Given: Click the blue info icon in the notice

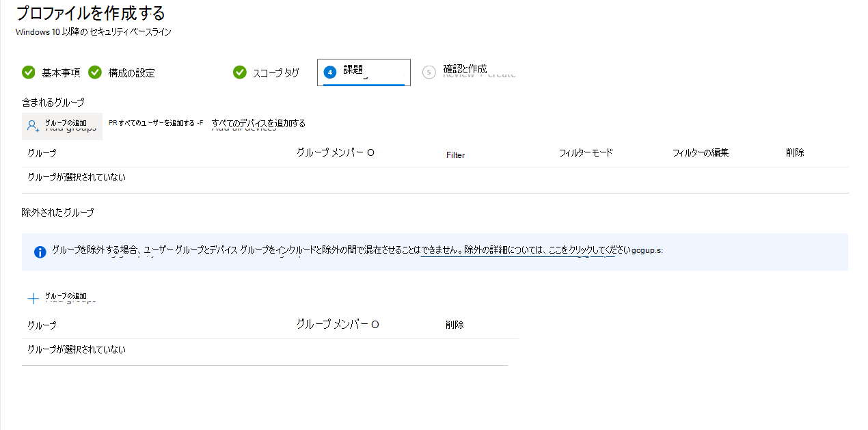Looking at the screenshot, I should click(x=40, y=252).
